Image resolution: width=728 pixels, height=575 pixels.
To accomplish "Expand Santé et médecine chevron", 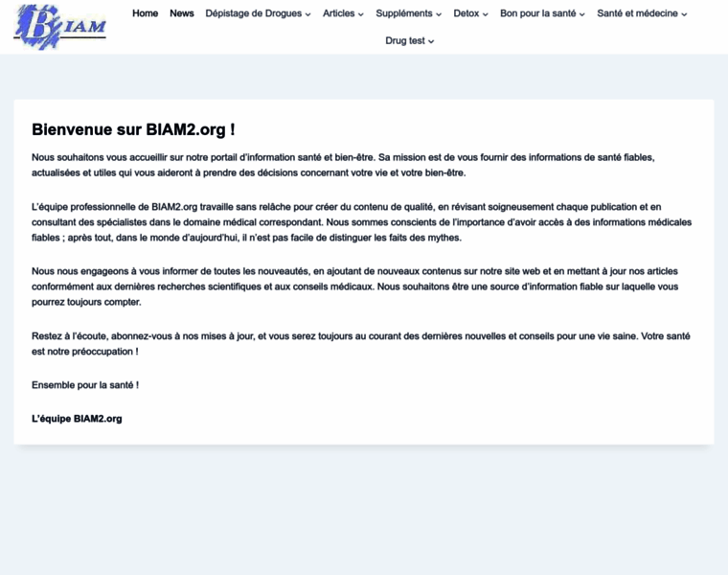I will [x=684, y=14].
